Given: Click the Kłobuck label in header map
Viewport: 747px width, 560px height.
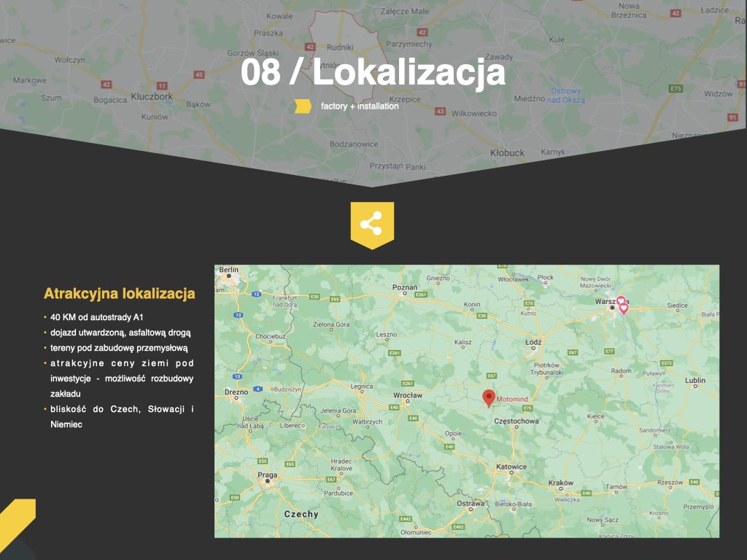Looking at the screenshot, I should (507, 152).
